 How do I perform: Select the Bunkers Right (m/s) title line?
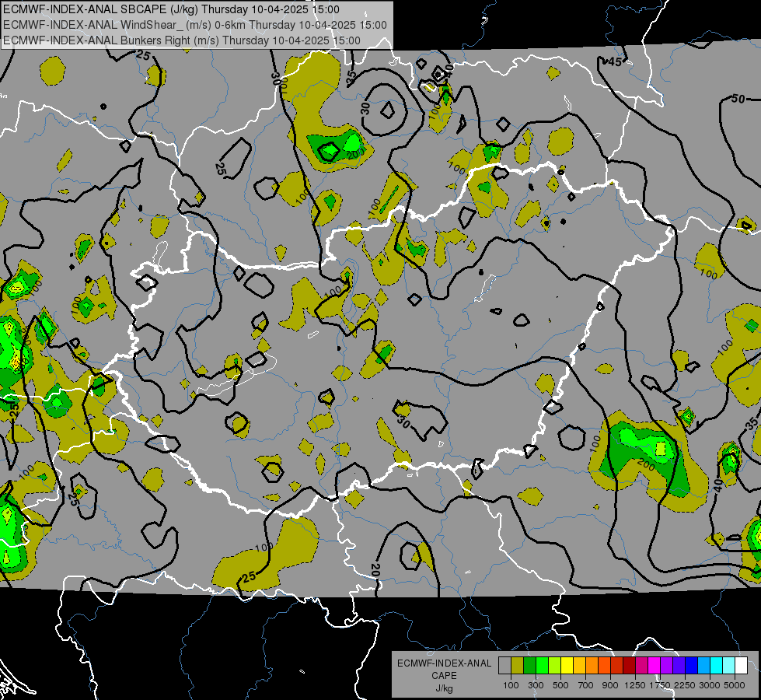[182, 40]
